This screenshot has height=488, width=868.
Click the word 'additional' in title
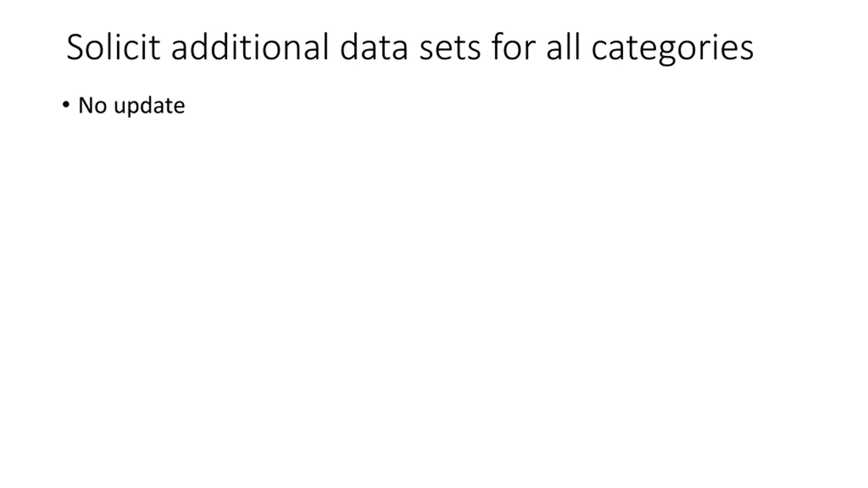[250, 47]
